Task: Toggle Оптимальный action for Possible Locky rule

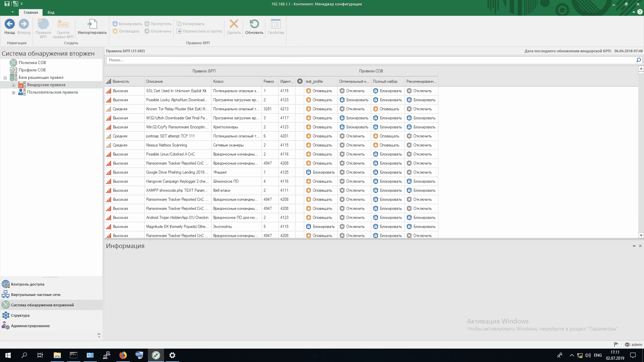Action: [354, 100]
